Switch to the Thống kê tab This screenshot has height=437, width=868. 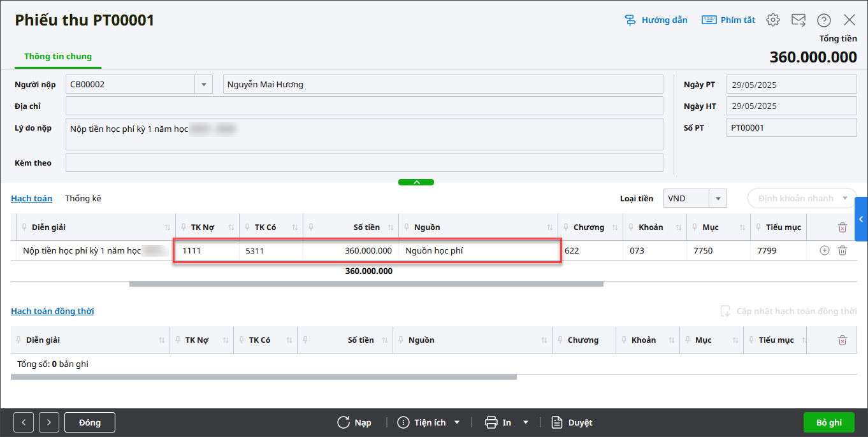pos(83,198)
